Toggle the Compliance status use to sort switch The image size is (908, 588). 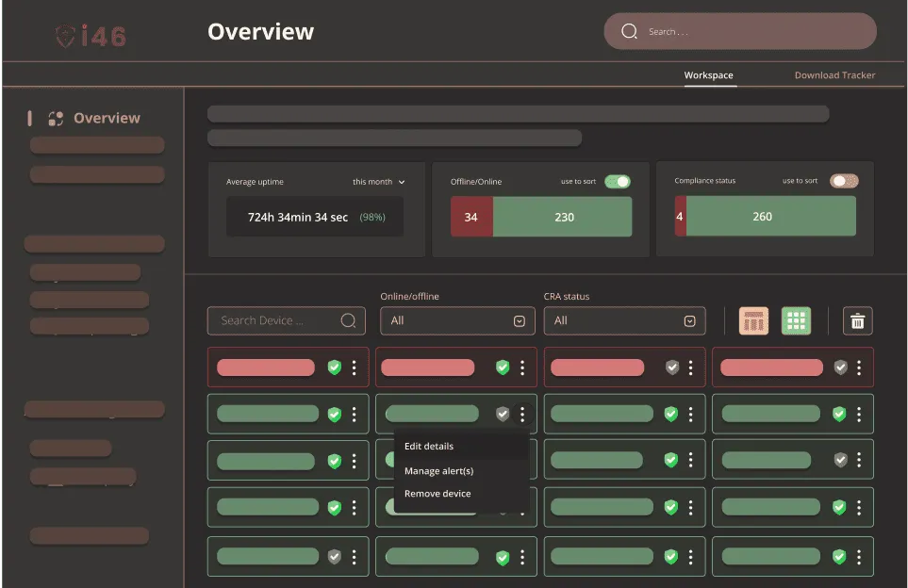click(x=843, y=181)
